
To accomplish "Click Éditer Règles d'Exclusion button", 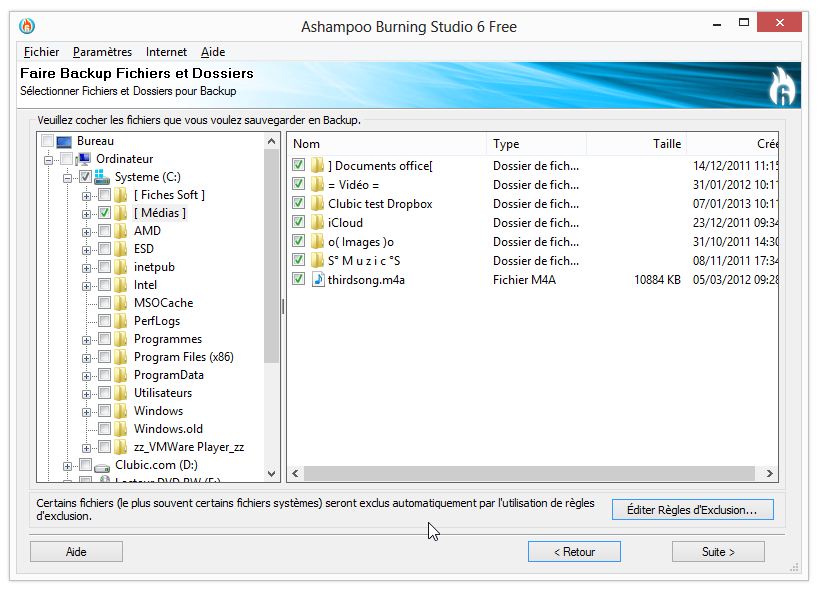I will tap(692, 509).
